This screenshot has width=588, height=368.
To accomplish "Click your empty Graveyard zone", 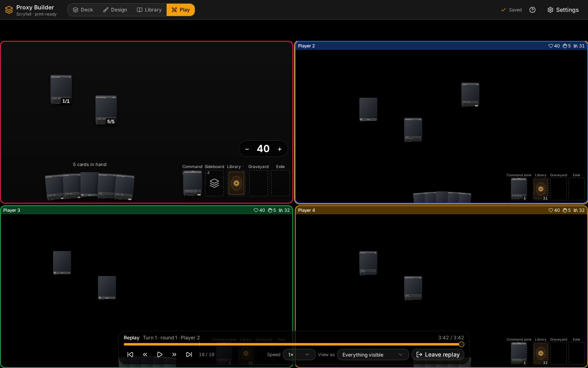I will 258,183.
